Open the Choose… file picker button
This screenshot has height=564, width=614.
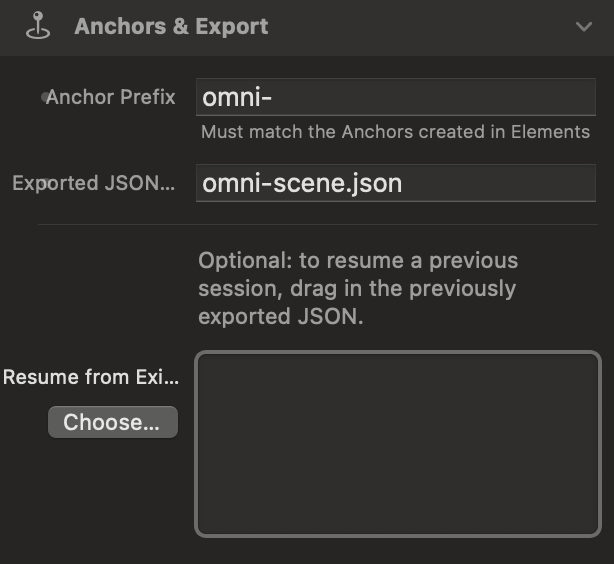coord(113,422)
